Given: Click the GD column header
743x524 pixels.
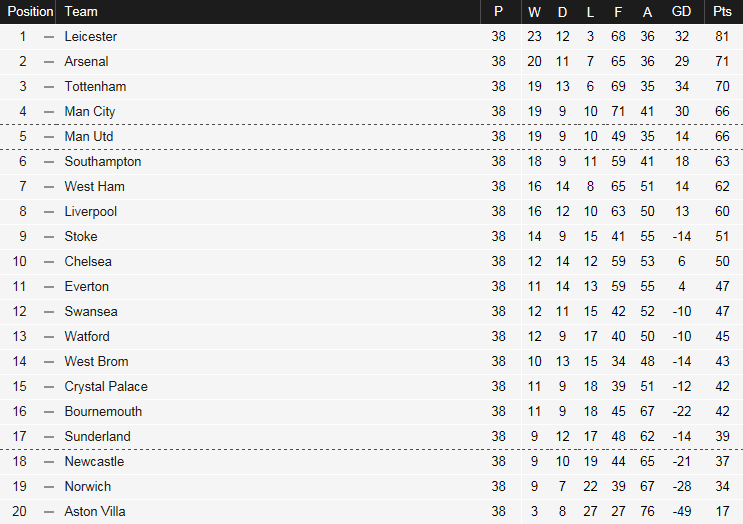Looking at the screenshot, I should 682,11.
